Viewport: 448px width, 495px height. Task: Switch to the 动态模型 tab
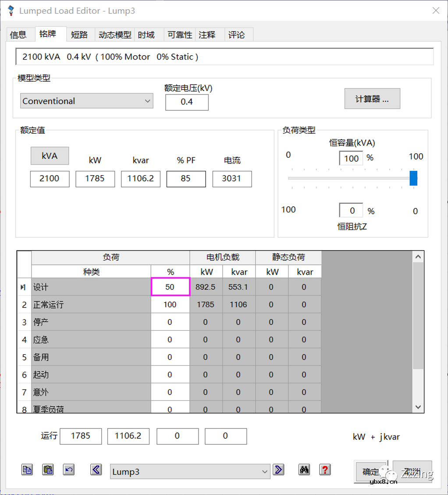[114, 34]
